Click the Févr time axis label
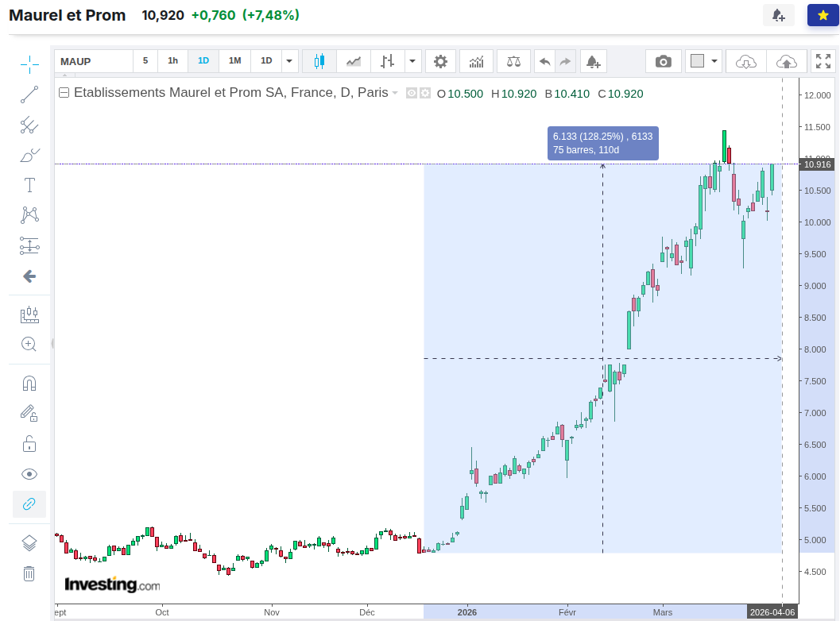Viewport: 840px width, 621px height. tap(567, 612)
